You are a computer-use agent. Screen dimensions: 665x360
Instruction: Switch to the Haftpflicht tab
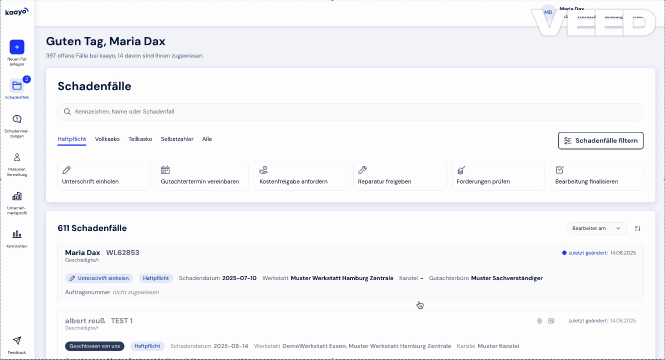click(72, 139)
